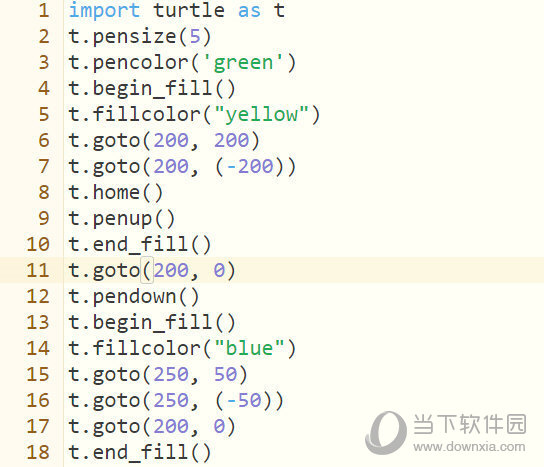Click line number 14 in gutter
Screen dimensions: 544x467
click(38, 348)
